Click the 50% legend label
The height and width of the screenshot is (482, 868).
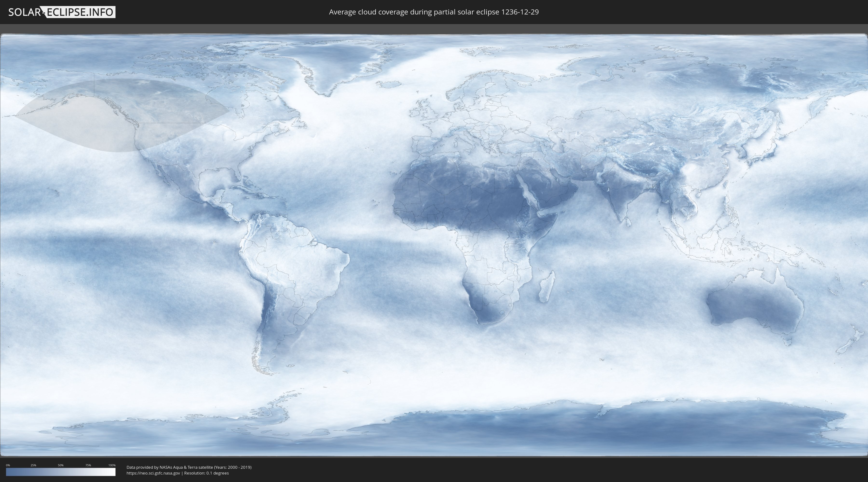click(x=61, y=465)
